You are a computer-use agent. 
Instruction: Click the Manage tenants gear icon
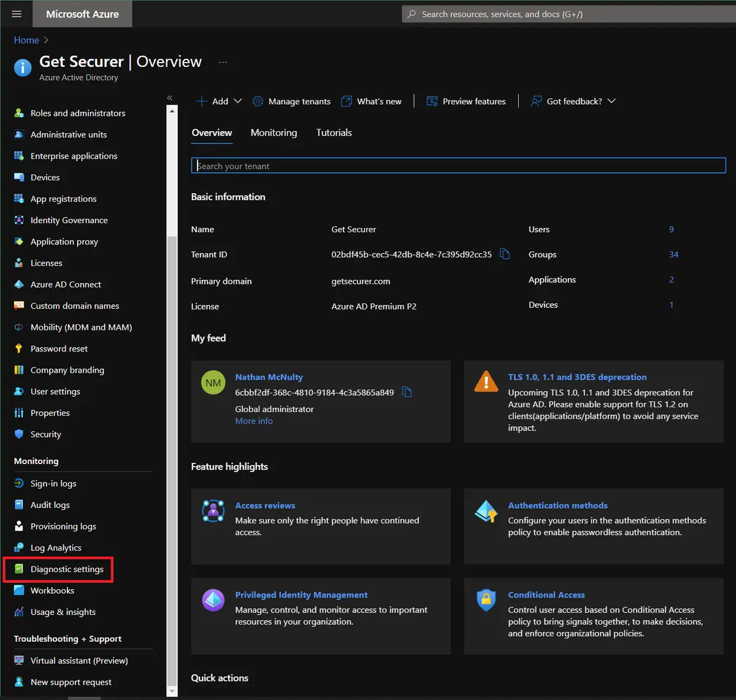[x=258, y=101]
